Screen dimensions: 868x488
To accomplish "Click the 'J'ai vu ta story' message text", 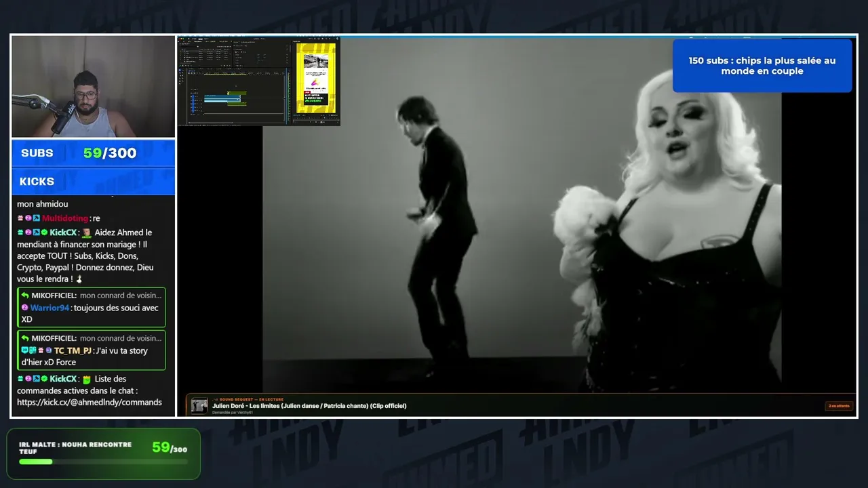I will (85, 356).
